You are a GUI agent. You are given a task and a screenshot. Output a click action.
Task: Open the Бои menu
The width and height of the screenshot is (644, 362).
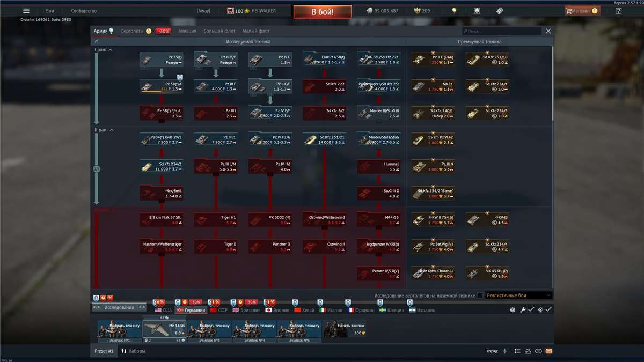click(50, 11)
